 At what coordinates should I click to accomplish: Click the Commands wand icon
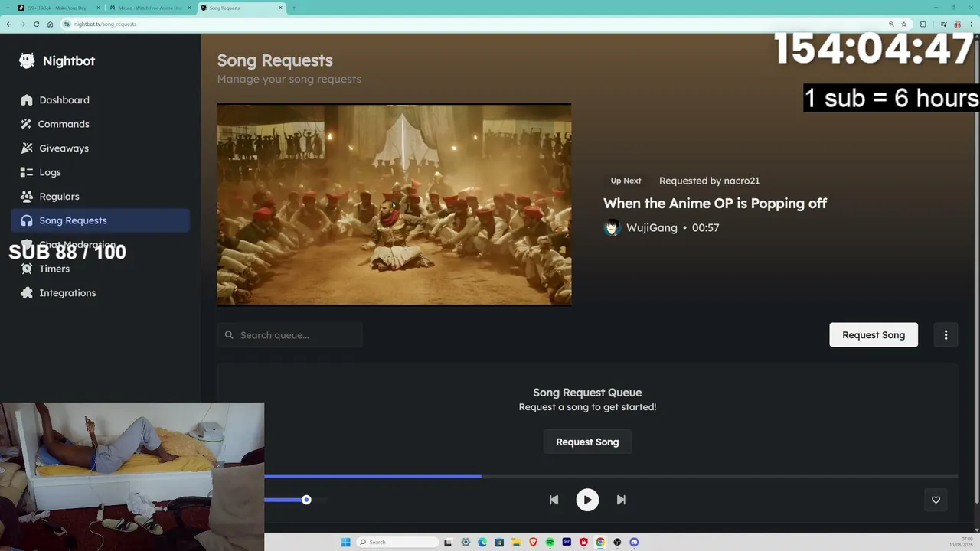pos(27,124)
